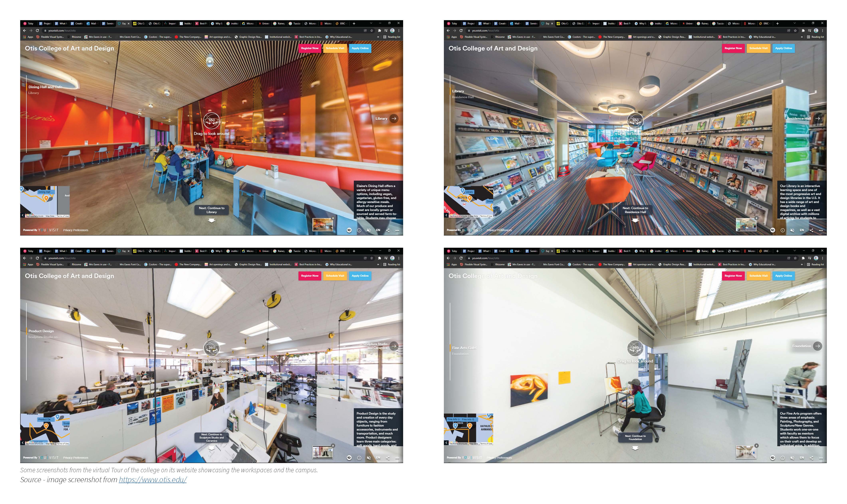Unmute sound in the Library tour screenshot
The image size is (847, 504).
tap(792, 230)
